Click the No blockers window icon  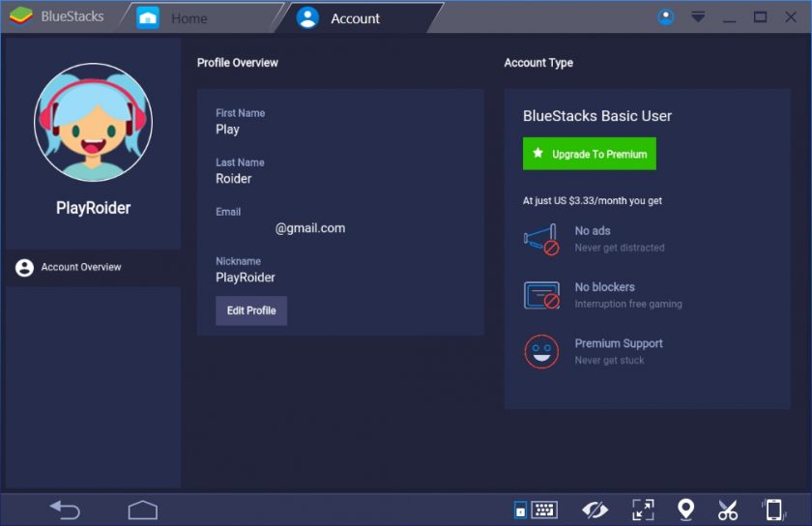click(541, 295)
